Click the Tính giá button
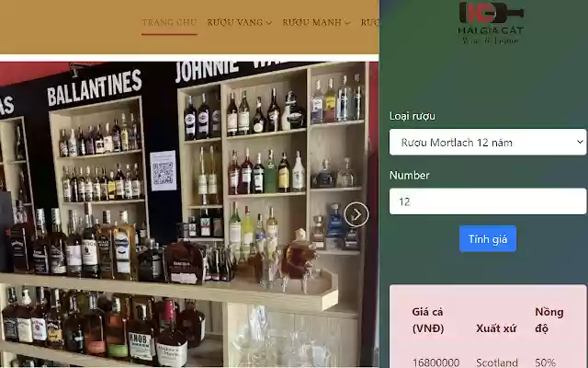The image size is (588, 368). click(488, 239)
